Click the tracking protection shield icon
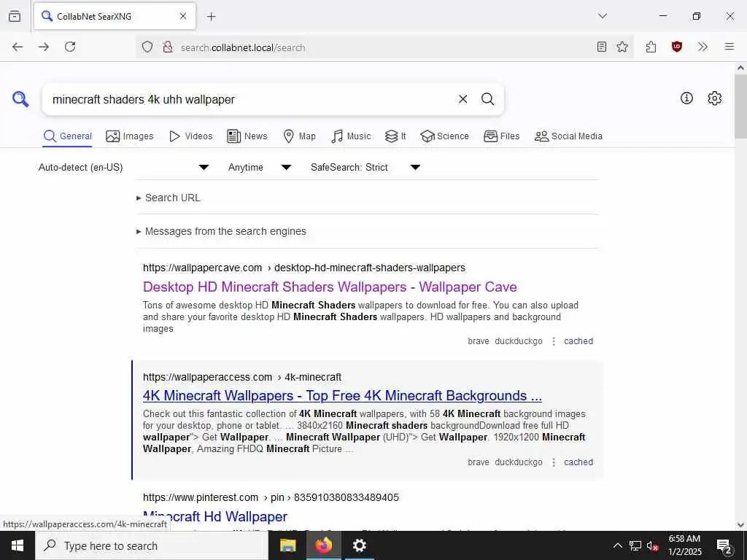The image size is (747, 560). coord(147,47)
